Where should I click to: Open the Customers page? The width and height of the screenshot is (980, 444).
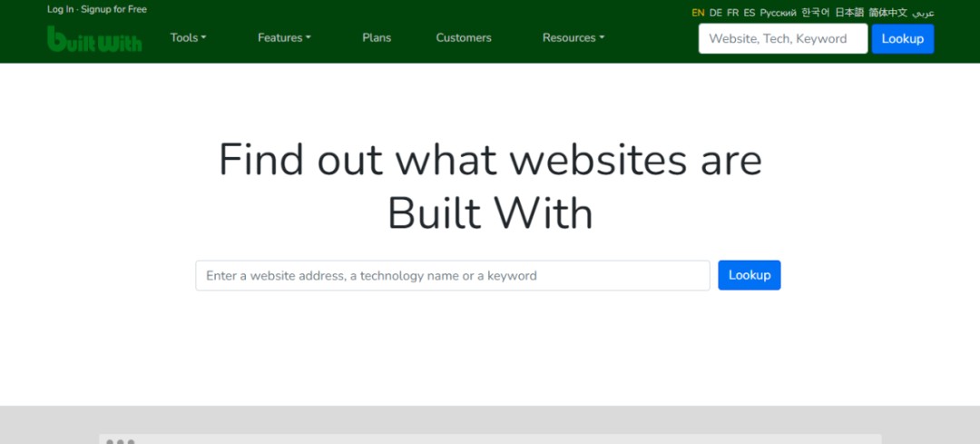point(464,37)
